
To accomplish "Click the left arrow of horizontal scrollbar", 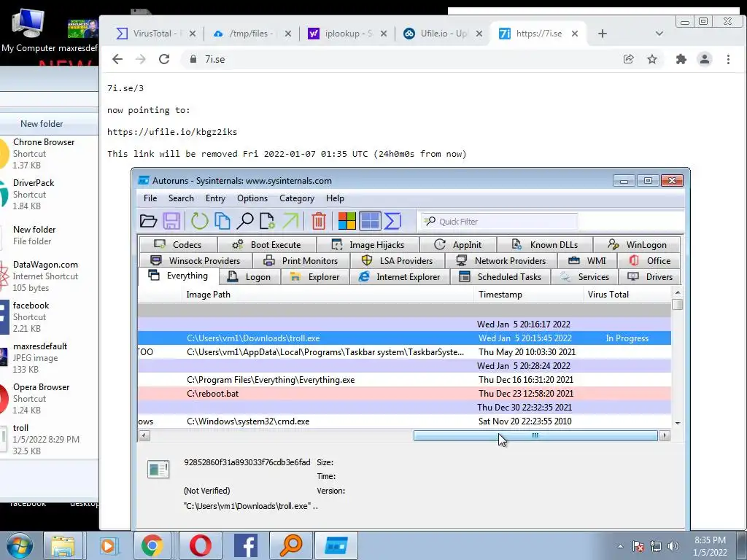I will tap(144, 436).
